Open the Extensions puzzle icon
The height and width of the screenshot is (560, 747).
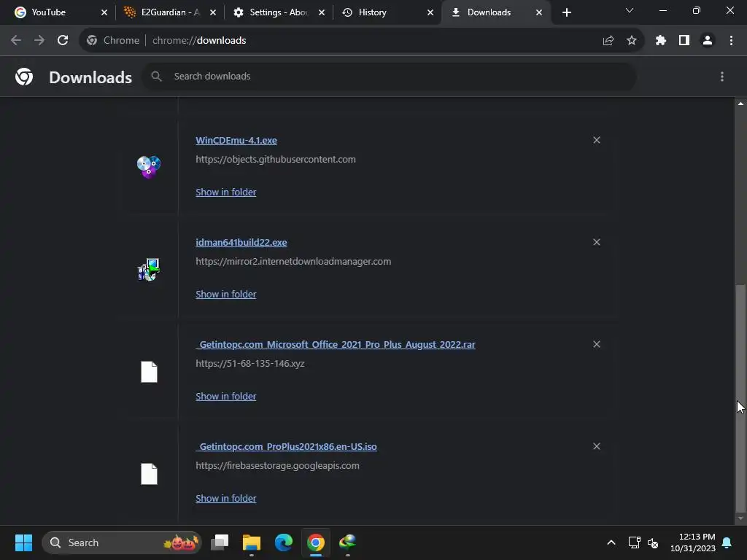click(x=660, y=41)
